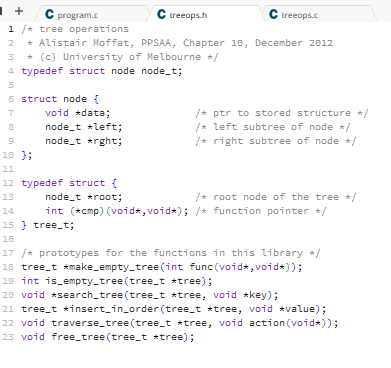The height and width of the screenshot is (368, 391).
Task: Click the make_empty_tree prototype
Action: coord(162,267)
